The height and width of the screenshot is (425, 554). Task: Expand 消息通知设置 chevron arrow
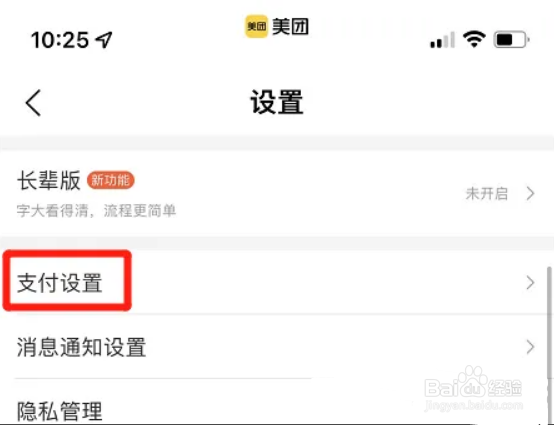point(530,347)
